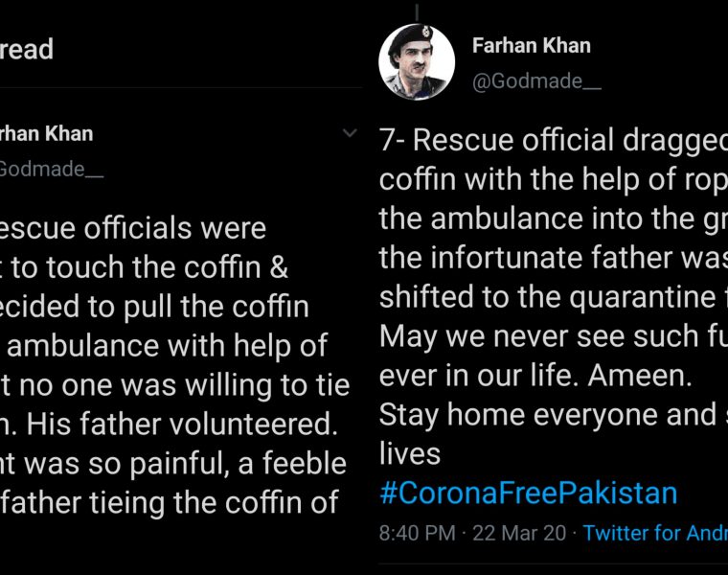
Task: Expand the tweet options chevron
Action: 350,134
